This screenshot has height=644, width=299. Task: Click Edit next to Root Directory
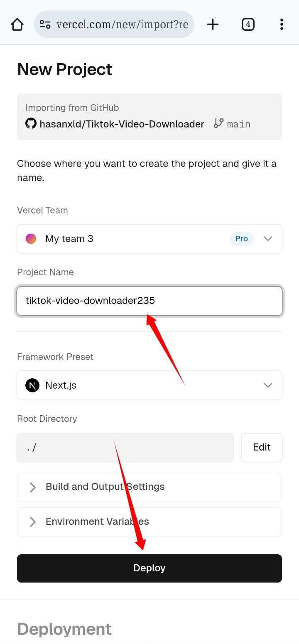coord(262,447)
